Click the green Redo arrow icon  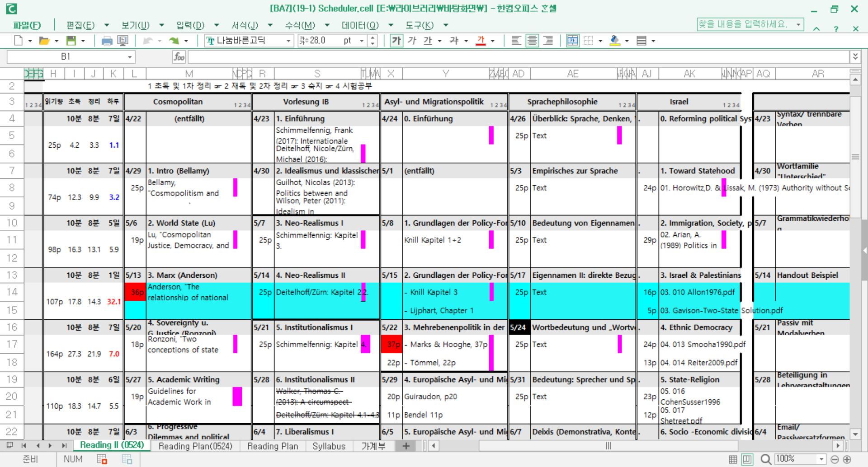174,41
